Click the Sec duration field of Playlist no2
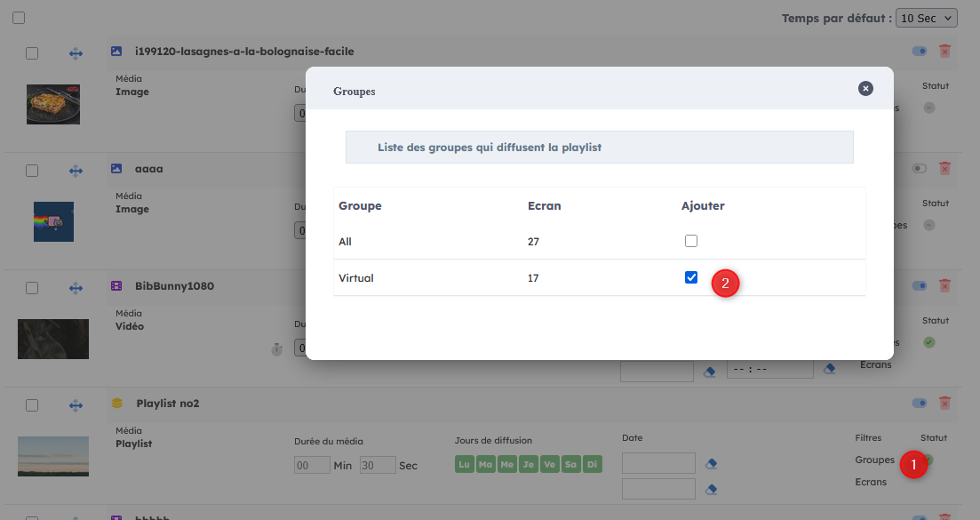 click(378, 465)
